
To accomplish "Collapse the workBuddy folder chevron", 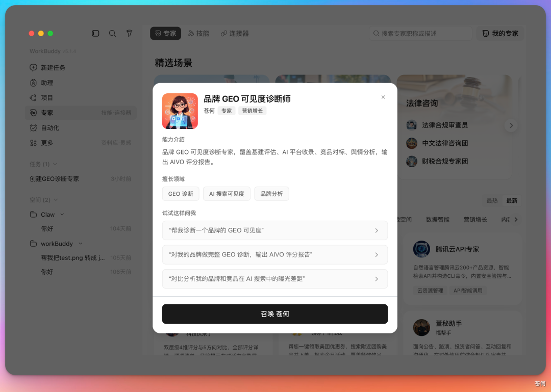I will pyautogui.click(x=81, y=244).
